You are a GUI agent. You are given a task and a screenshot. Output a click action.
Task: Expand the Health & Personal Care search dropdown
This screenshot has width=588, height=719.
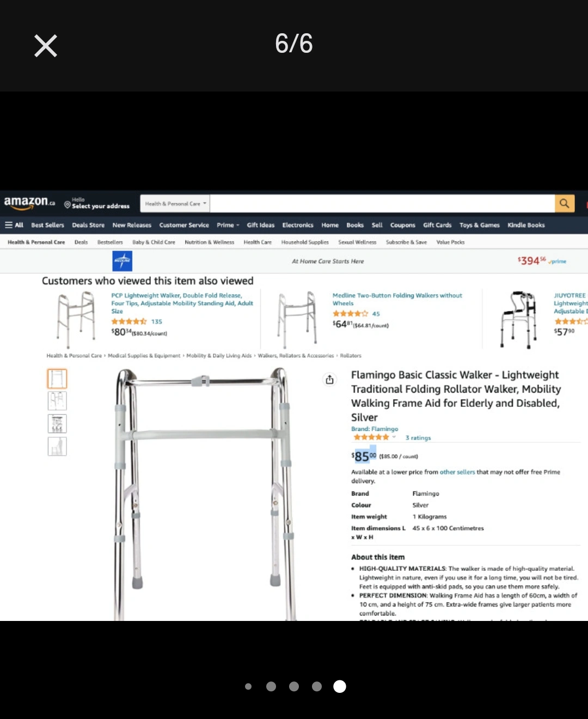175,204
